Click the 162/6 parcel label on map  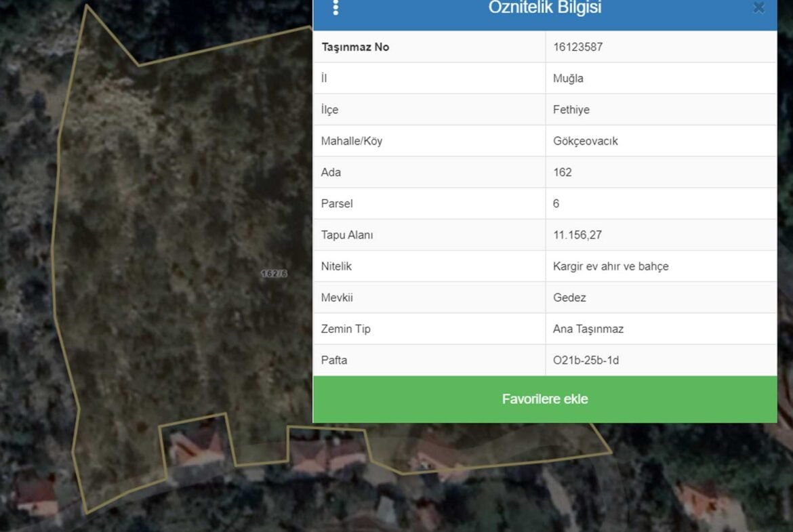274,273
